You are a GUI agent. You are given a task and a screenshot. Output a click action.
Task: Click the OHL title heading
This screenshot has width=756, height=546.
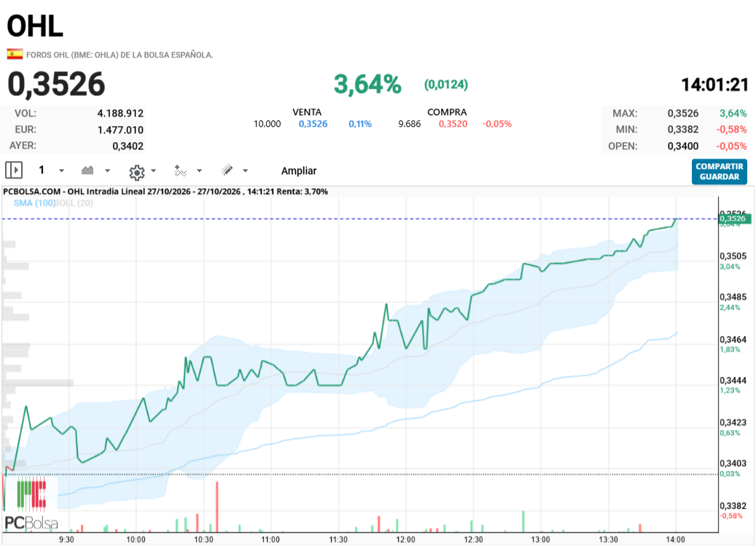pos(35,26)
